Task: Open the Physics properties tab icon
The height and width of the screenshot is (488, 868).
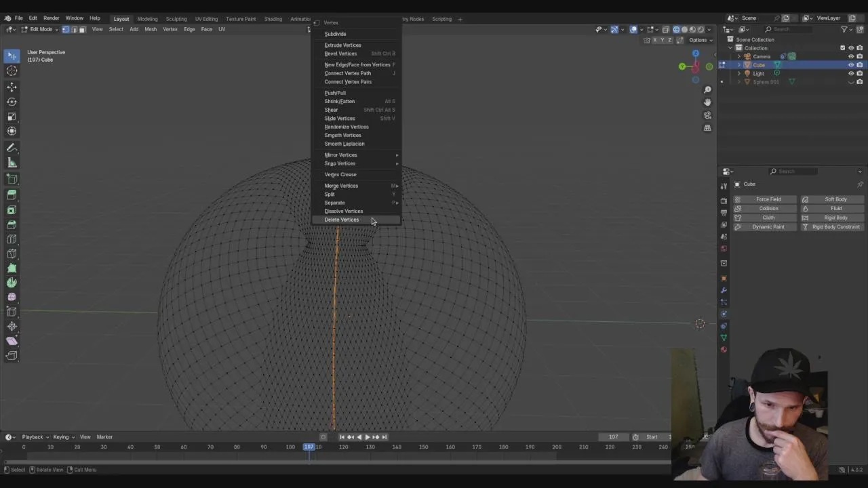Action: coord(724,314)
